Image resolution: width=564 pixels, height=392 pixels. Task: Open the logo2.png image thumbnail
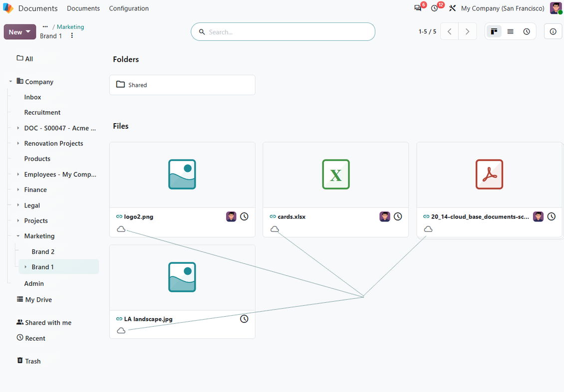182,174
